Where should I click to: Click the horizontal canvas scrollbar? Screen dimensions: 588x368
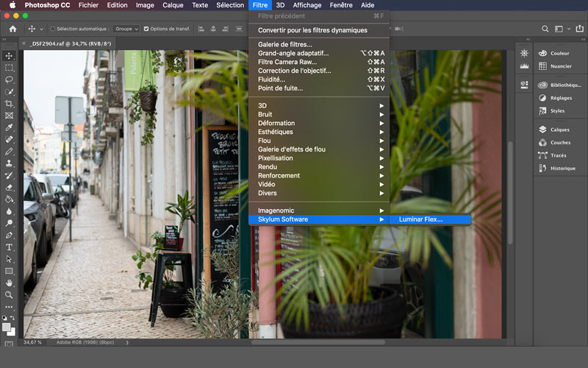coord(318,342)
